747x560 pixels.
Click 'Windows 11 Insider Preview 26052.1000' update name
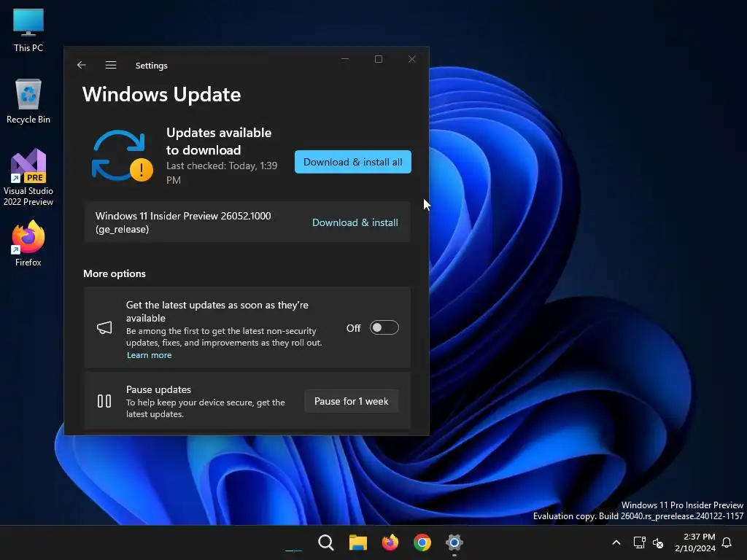(x=183, y=222)
